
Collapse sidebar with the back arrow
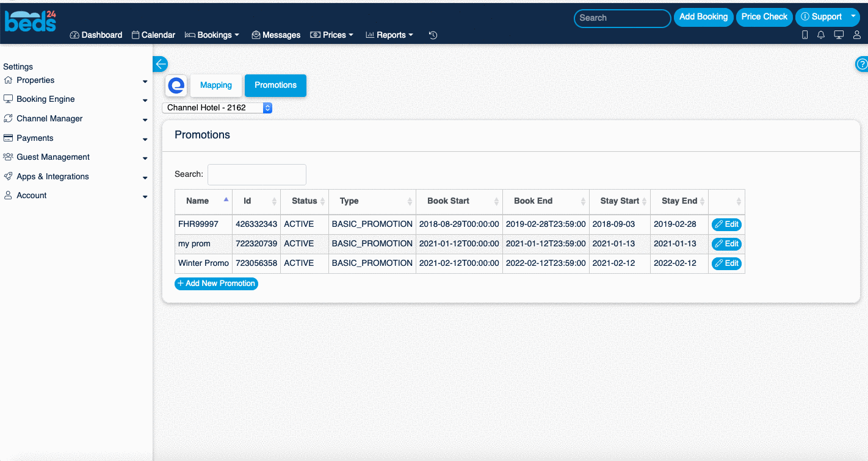coord(160,64)
